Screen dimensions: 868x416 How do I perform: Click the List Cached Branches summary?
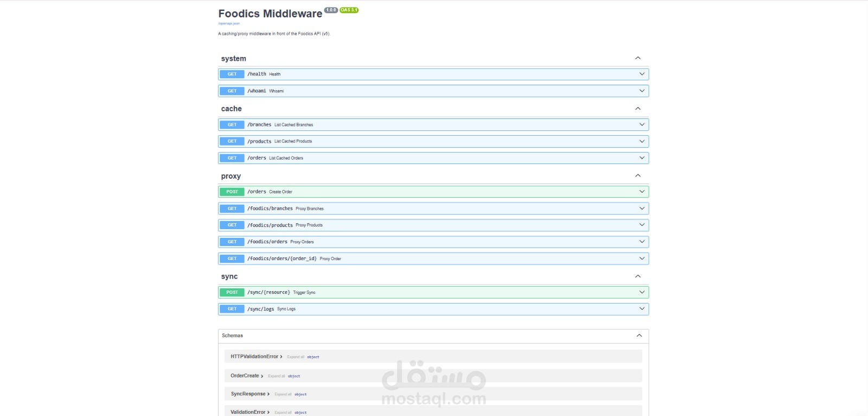[293, 125]
